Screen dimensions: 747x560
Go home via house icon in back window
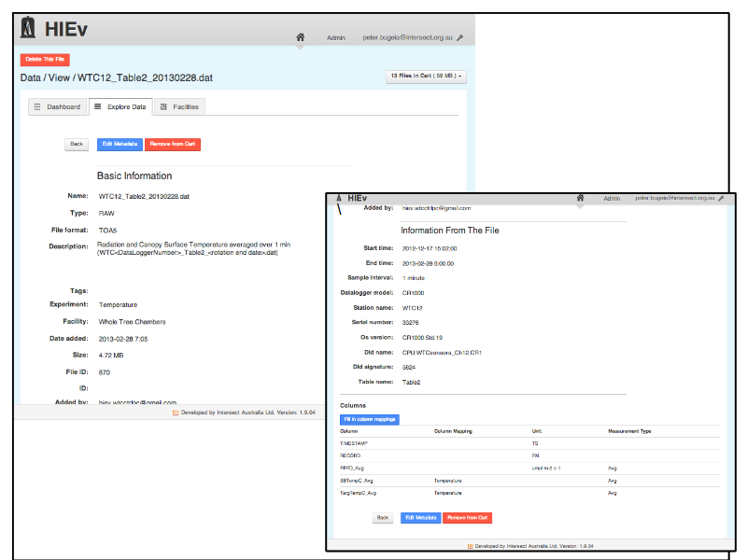[x=300, y=37]
